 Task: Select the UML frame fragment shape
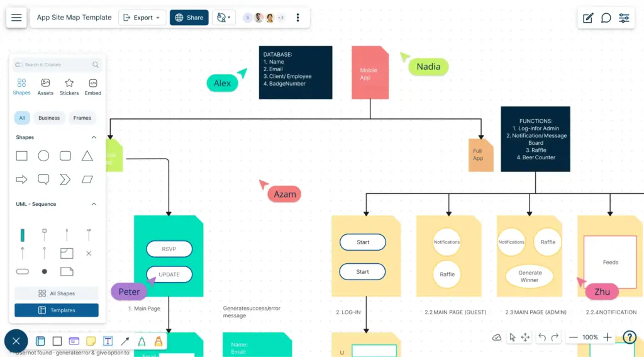pos(67,253)
